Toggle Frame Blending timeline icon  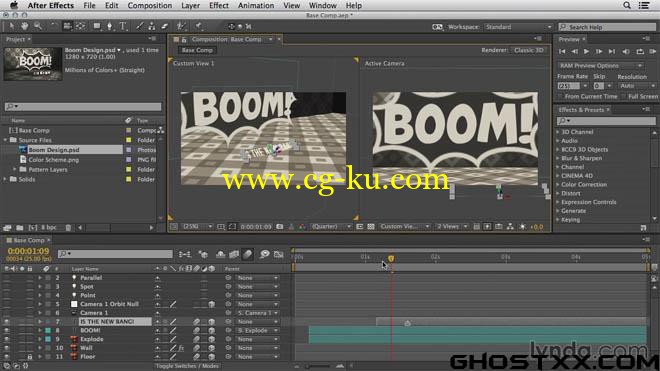234,254
